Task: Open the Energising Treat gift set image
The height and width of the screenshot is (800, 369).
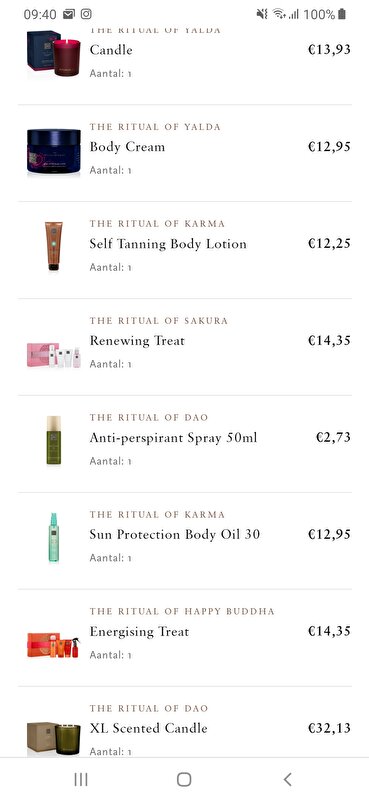Action: click(54, 645)
